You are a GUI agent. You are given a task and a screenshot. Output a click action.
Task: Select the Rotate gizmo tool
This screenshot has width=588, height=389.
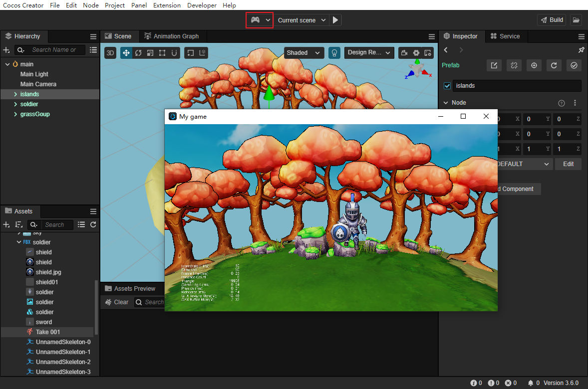pyautogui.click(x=138, y=53)
